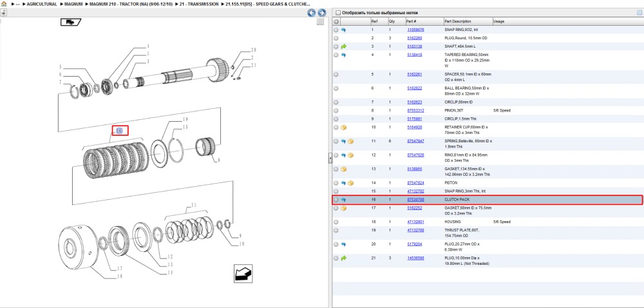Open column settings icon at table's top-right
Screen dimensions: 644x308
pos(639,13)
